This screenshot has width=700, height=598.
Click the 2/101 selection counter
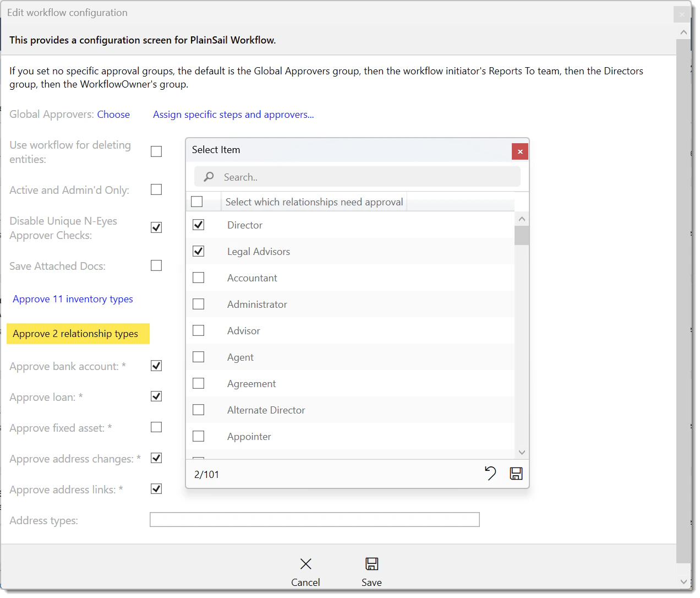click(x=206, y=474)
